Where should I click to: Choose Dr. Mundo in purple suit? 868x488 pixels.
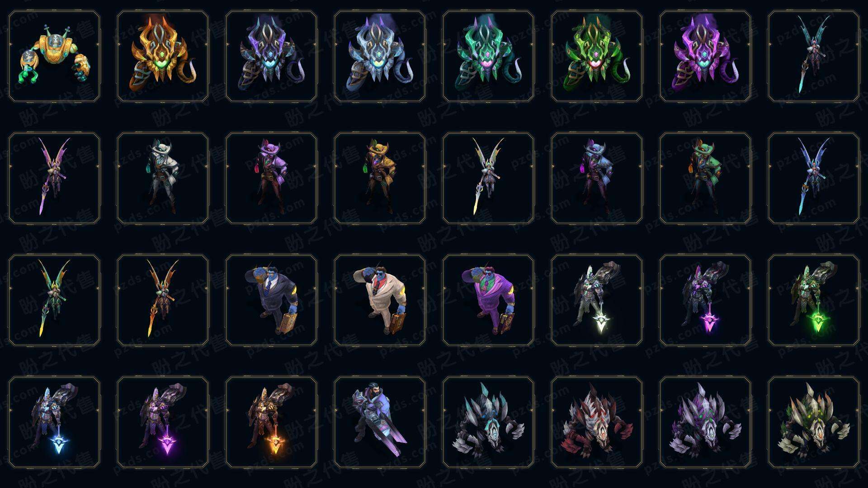tap(488, 300)
